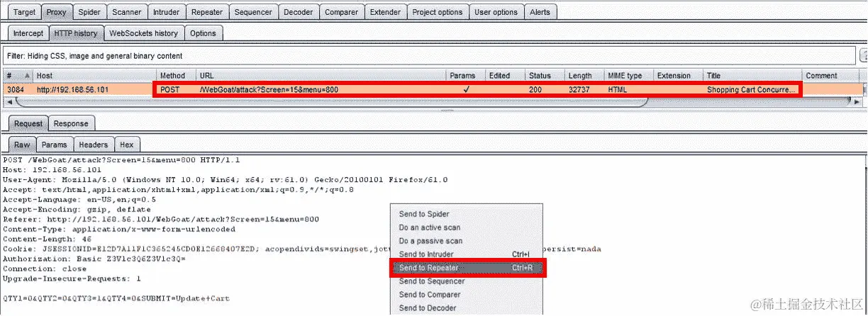Select the Params view tab
Viewport: 868px width, 316px height.
pyautogui.click(x=54, y=145)
